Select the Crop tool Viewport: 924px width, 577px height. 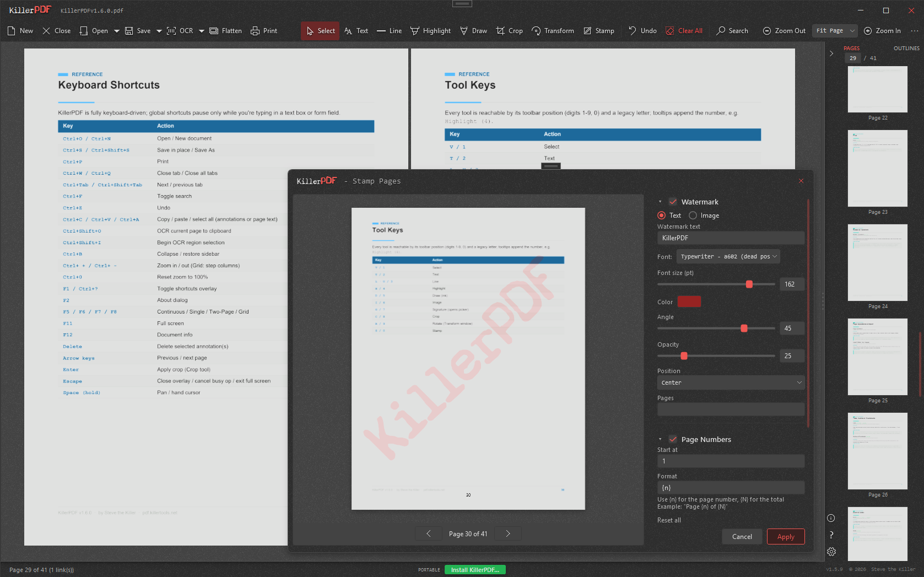pos(509,31)
